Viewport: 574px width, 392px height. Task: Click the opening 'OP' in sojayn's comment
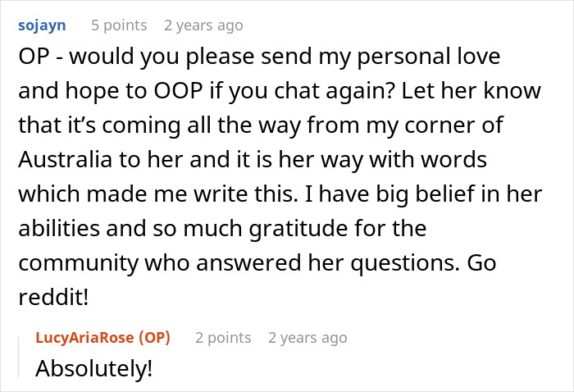coord(34,57)
